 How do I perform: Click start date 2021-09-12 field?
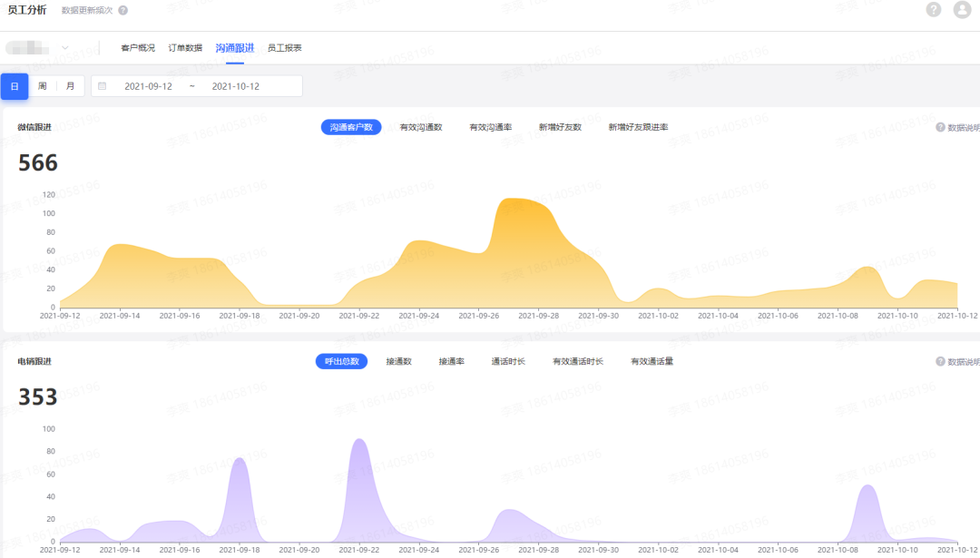(148, 86)
